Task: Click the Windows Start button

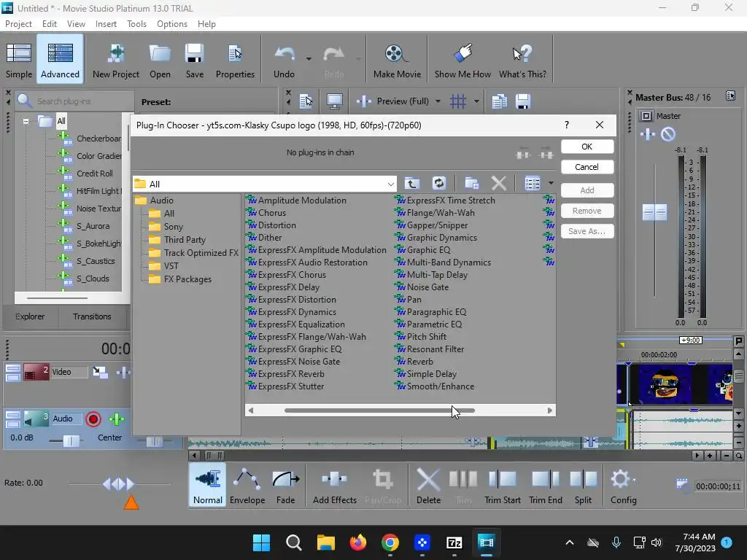Action: pyautogui.click(x=262, y=542)
